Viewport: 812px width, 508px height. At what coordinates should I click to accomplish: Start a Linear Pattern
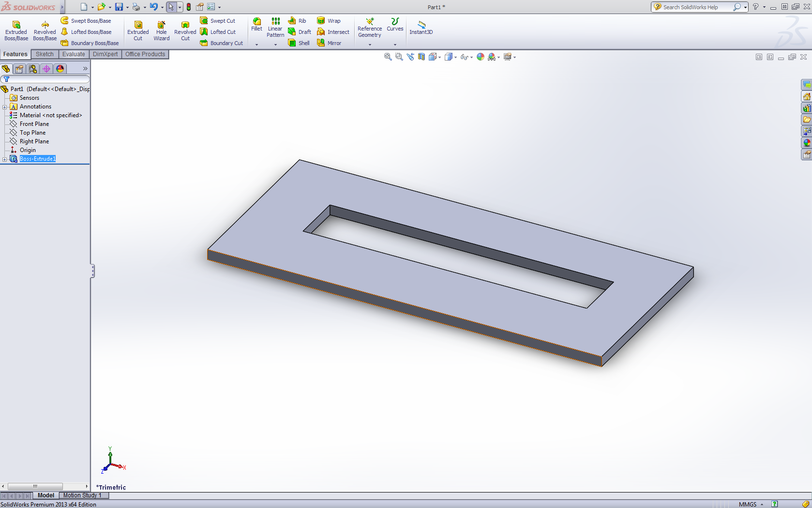tap(275, 27)
